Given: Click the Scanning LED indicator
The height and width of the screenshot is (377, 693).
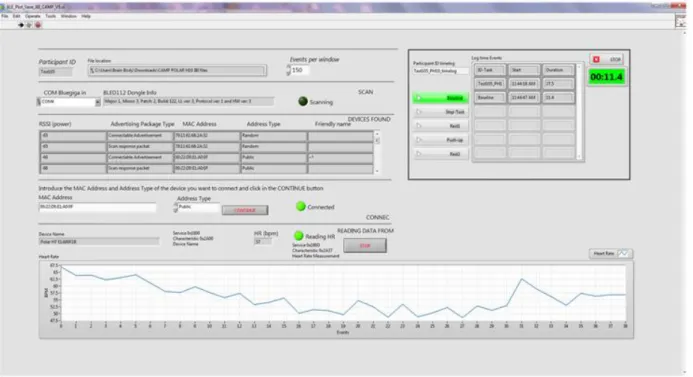Looking at the screenshot, I should pyautogui.click(x=303, y=102).
